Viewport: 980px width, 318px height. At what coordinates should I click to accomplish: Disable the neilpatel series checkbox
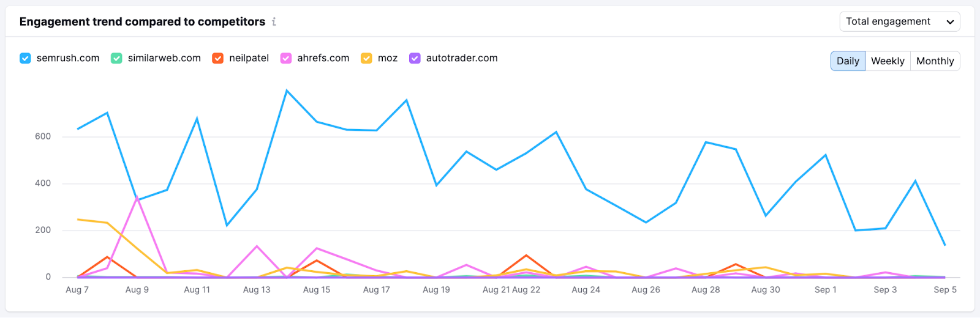click(217, 58)
